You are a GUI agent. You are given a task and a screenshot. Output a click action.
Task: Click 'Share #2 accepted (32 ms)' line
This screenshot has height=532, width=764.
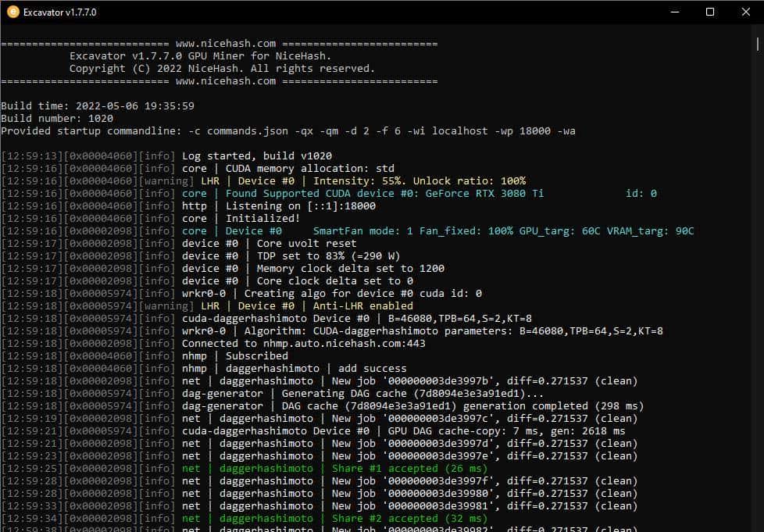pos(245,519)
